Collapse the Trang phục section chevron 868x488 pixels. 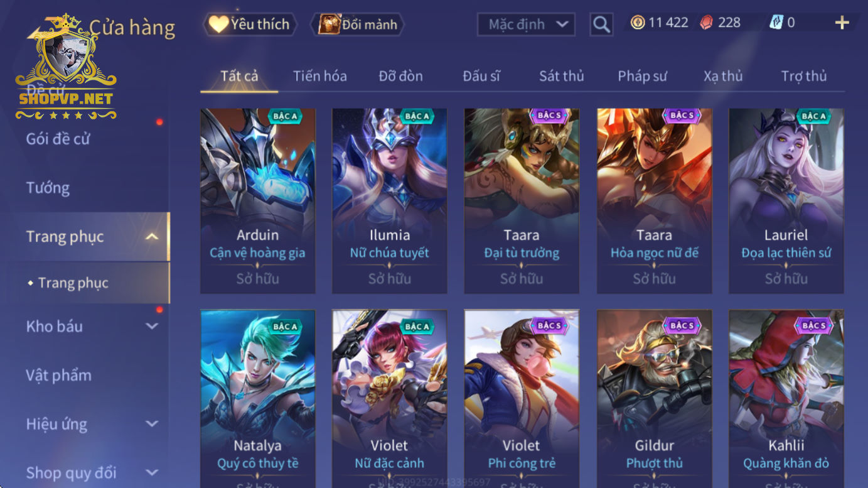[x=151, y=236]
